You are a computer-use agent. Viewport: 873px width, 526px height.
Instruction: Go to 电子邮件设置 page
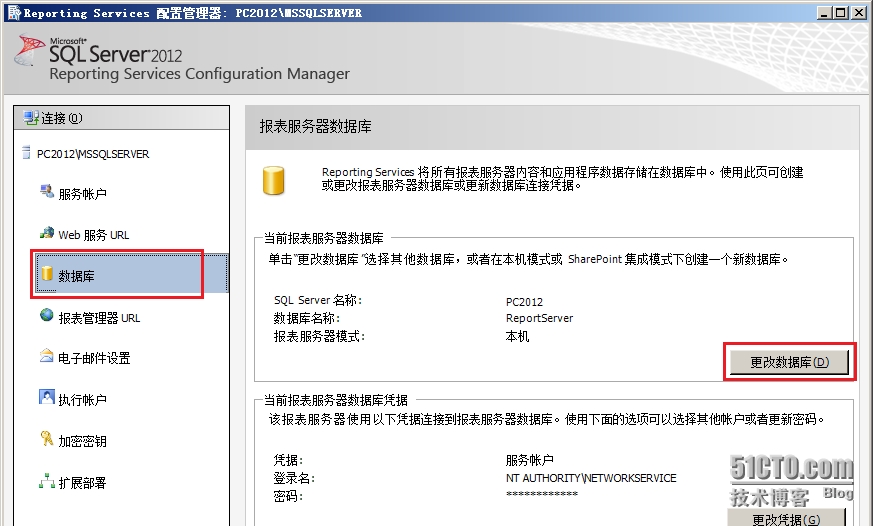point(94,358)
